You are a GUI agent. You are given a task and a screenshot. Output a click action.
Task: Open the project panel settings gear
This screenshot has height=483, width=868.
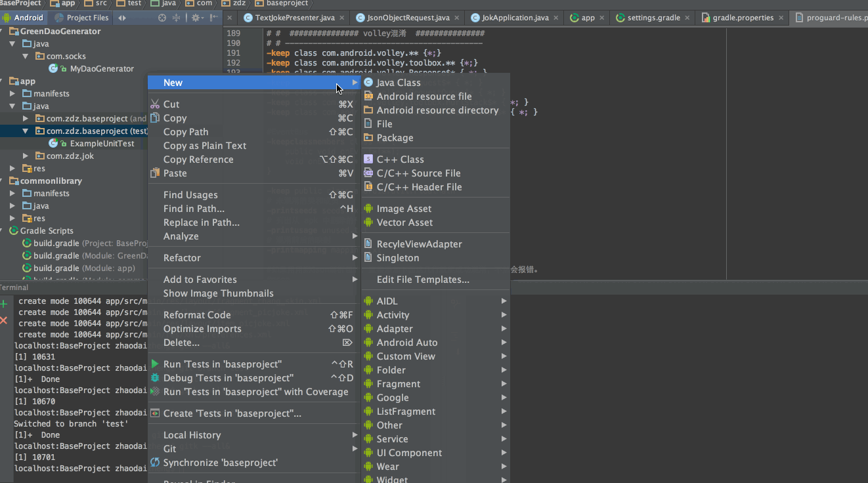tap(196, 18)
